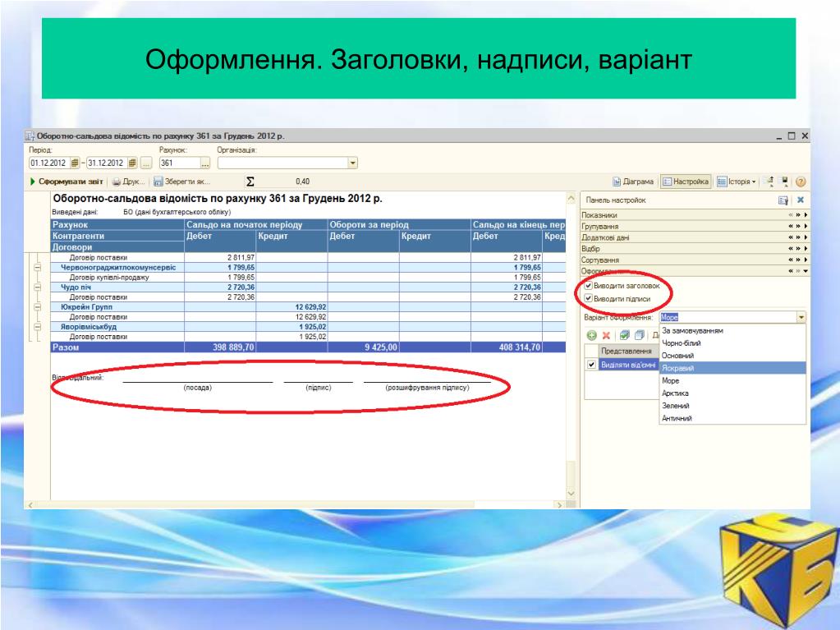Open calendar for start date 01.12.2012
The width and height of the screenshot is (840, 630).
(75, 163)
